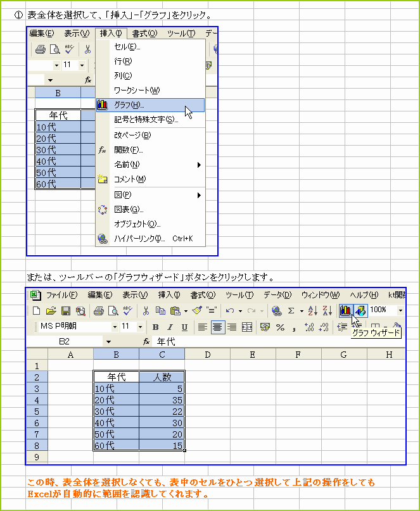The height and width of the screenshot is (511, 420).
Task: Select グラフ(H)... in the Insert menu
Action: [x=150, y=105]
